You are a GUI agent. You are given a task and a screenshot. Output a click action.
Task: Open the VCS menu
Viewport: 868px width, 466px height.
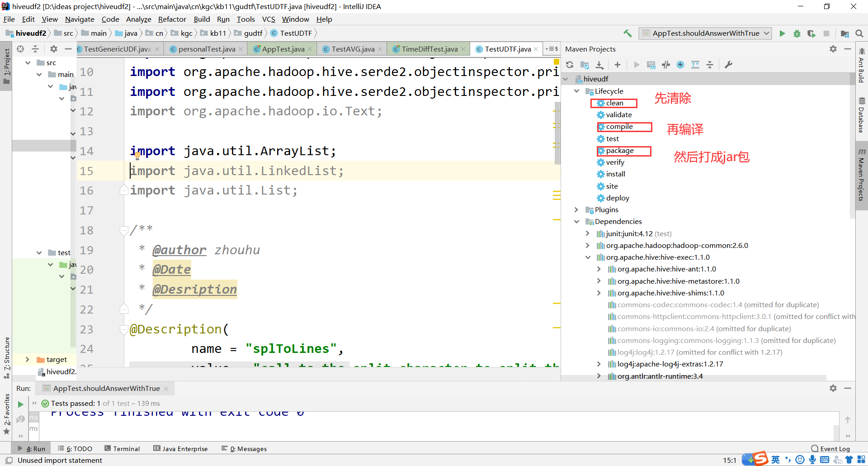click(269, 19)
